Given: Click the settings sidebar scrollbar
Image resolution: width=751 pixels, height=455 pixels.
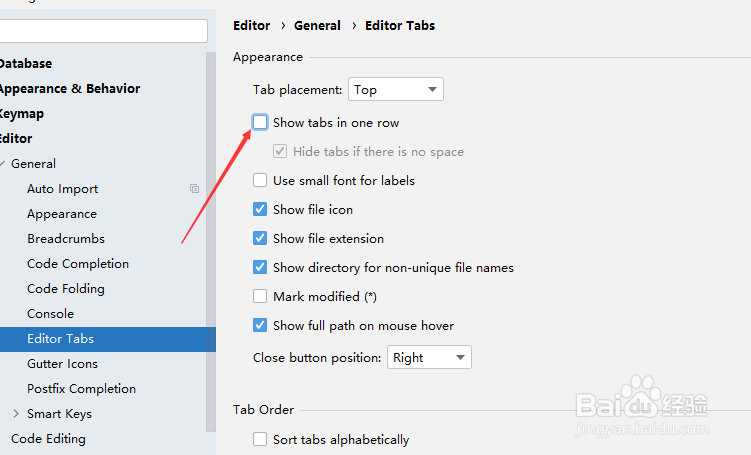Looking at the screenshot, I should point(211,242).
